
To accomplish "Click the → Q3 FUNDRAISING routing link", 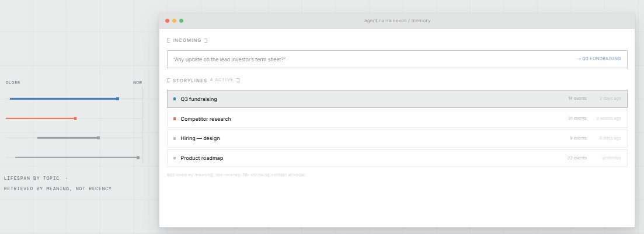I will 598,59.
